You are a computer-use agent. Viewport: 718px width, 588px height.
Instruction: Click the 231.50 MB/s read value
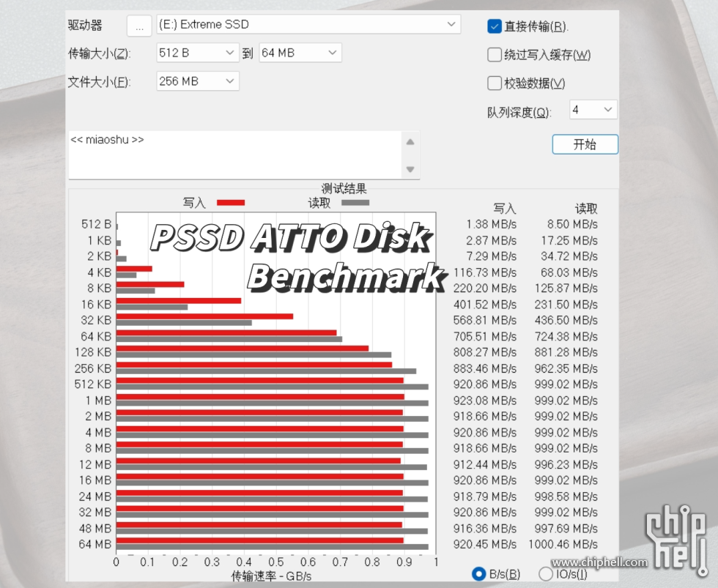tap(566, 305)
